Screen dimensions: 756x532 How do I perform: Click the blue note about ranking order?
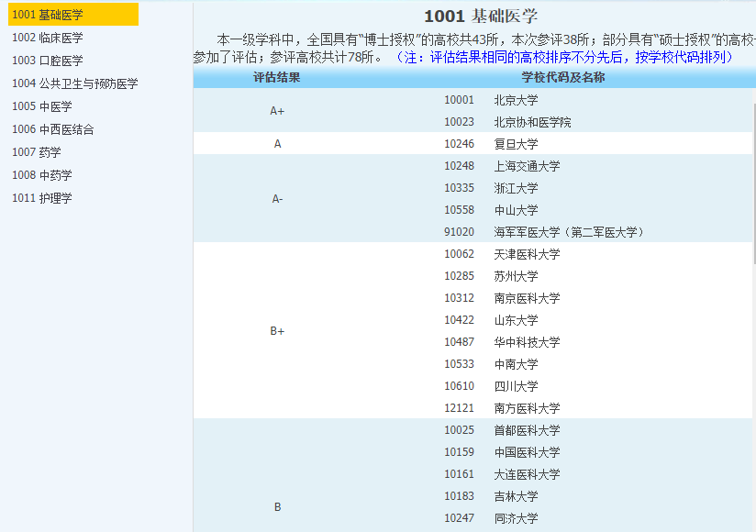coord(563,57)
